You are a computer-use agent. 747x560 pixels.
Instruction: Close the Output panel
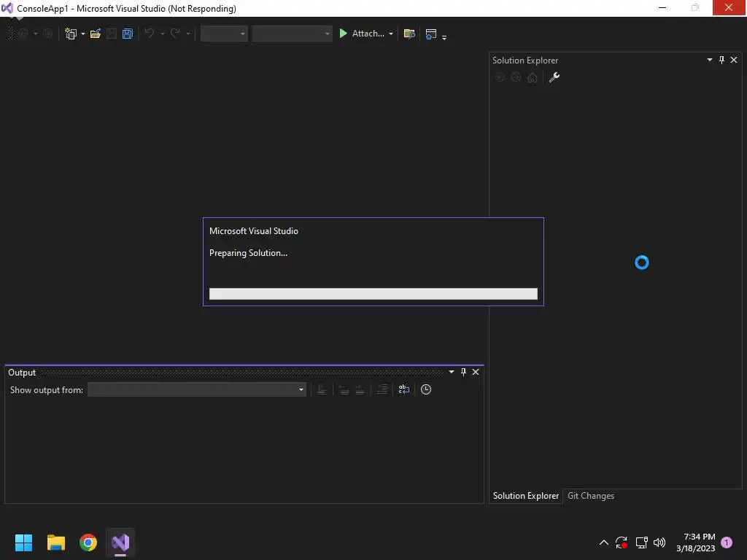(x=476, y=372)
